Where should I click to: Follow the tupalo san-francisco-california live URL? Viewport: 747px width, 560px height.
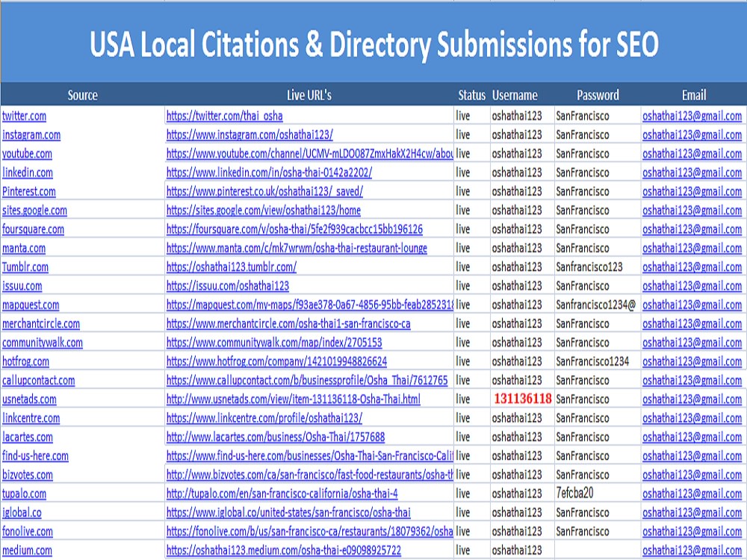coord(282,494)
